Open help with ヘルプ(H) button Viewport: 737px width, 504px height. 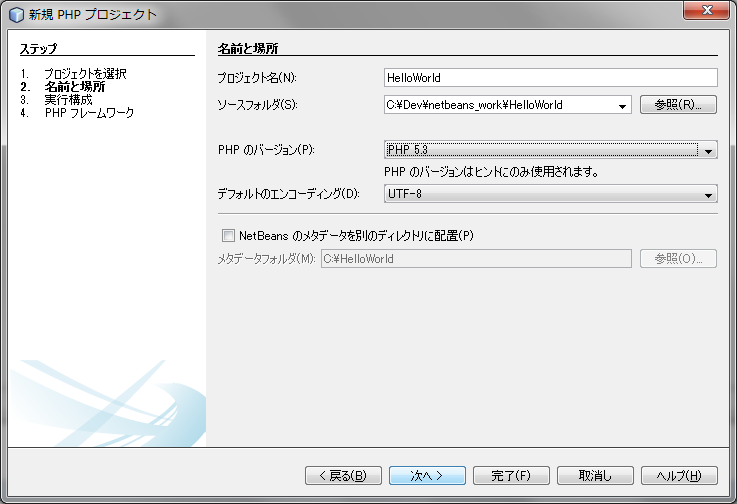(x=679, y=475)
